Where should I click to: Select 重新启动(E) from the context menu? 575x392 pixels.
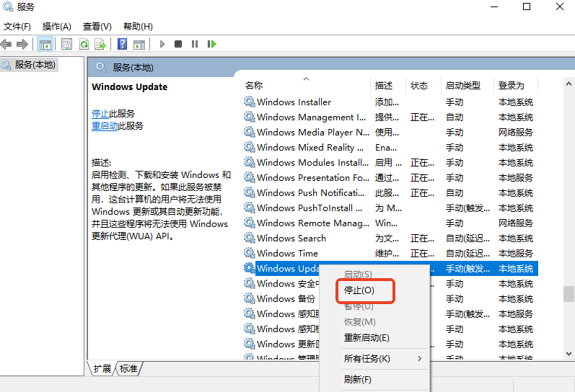coord(366,338)
